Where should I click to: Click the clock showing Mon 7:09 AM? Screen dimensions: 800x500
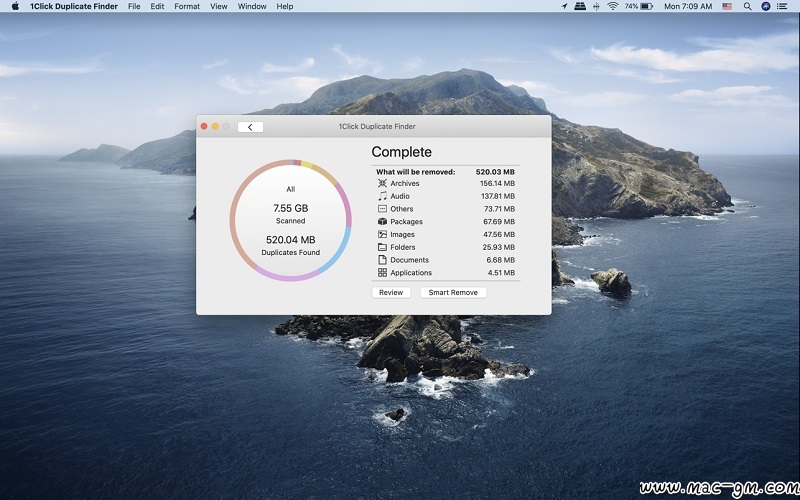688,6
